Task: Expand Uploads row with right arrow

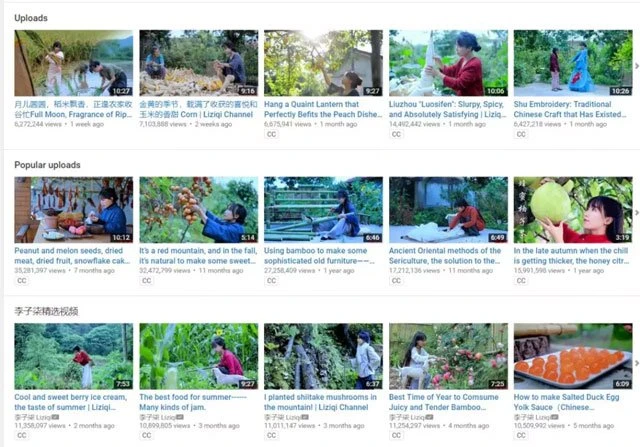Action: [x=636, y=66]
